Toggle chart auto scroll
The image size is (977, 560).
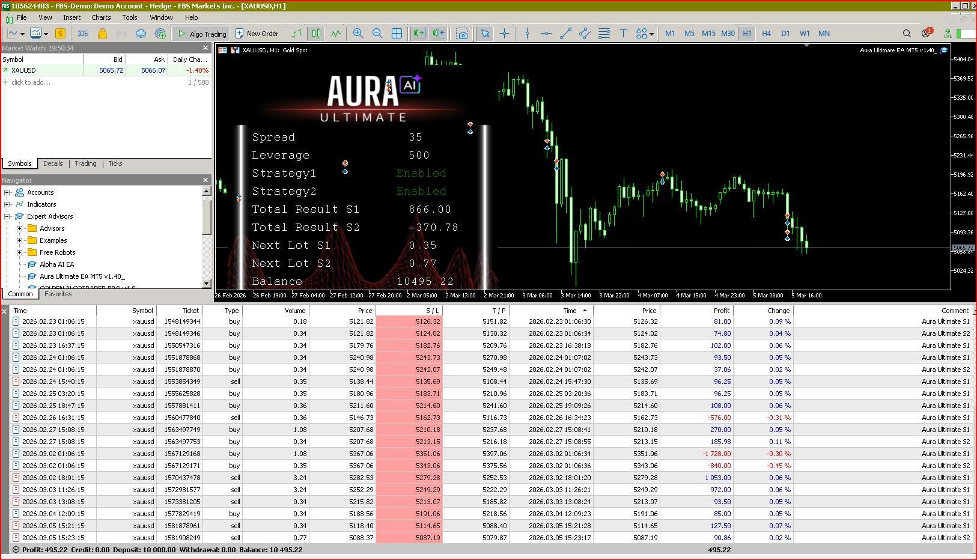(x=419, y=34)
